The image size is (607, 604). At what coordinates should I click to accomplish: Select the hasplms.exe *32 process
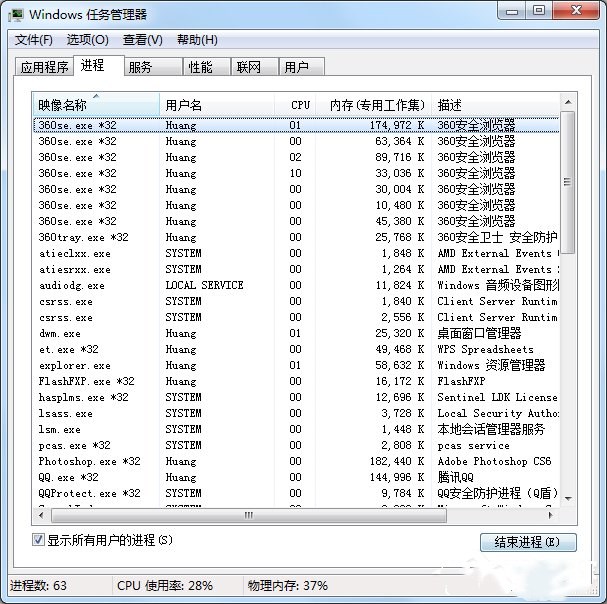[x=296, y=397]
